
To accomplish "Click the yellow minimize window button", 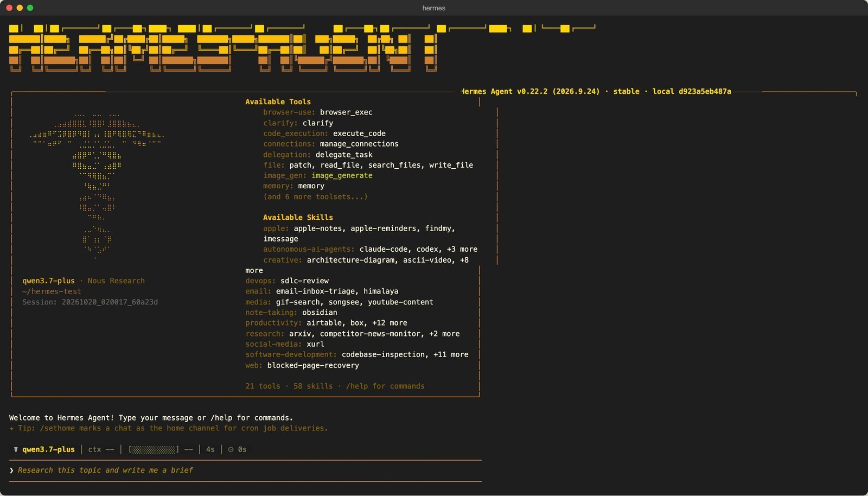I will [20, 8].
